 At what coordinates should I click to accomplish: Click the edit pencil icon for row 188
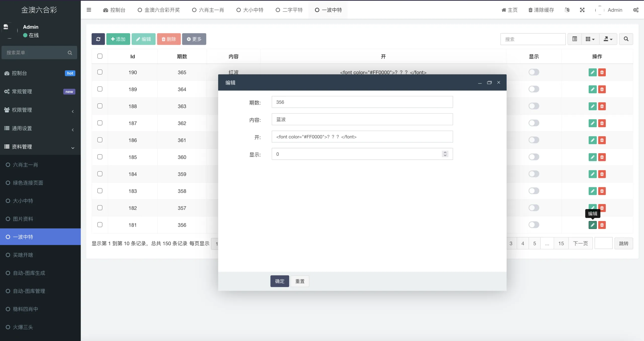click(592, 106)
